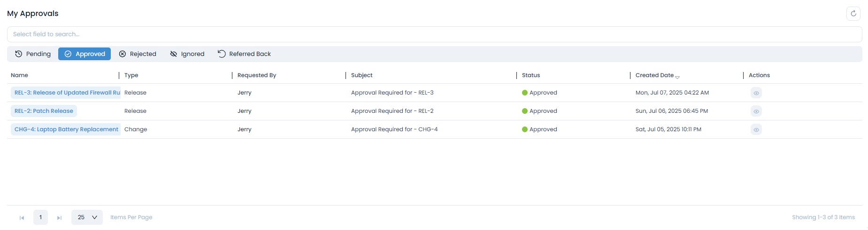This screenshot has height=230, width=868.
Task: Open the Ignored approvals tab
Action: (187, 54)
